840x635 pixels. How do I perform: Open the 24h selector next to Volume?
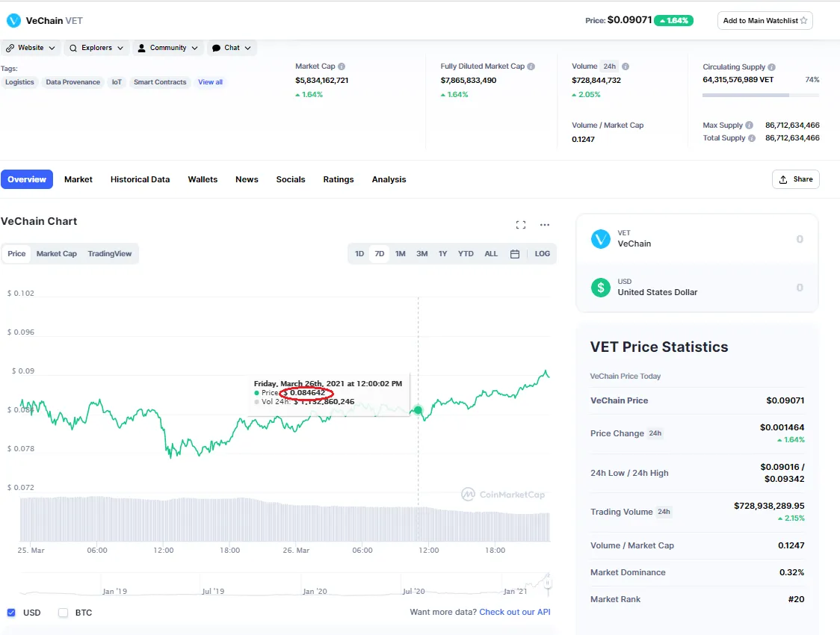point(610,66)
